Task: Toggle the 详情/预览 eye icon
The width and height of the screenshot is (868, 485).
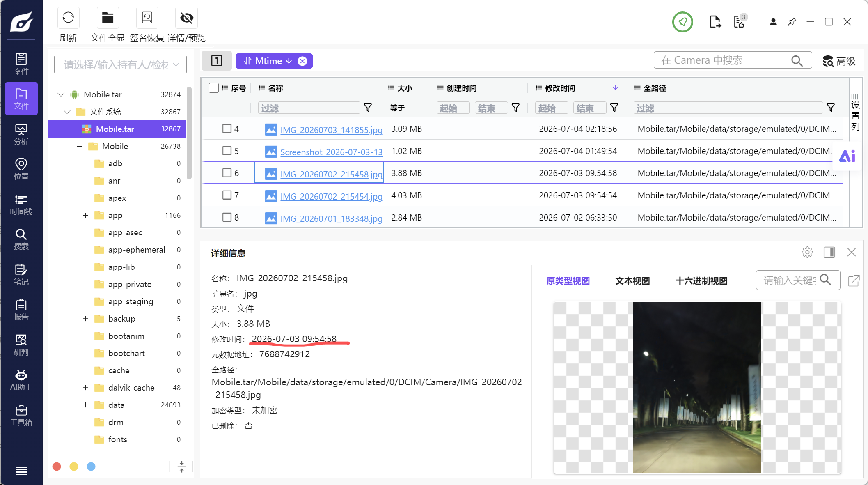Action: click(x=187, y=18)
